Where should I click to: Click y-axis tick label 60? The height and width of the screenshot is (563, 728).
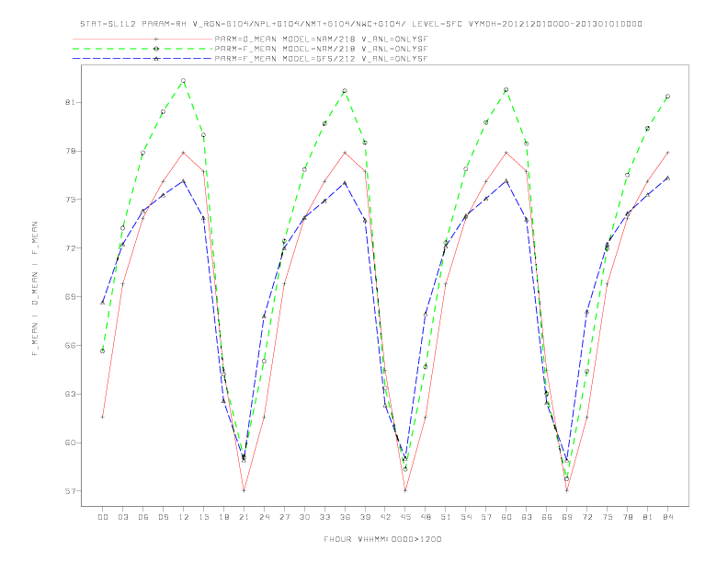(x=70, y=442)
